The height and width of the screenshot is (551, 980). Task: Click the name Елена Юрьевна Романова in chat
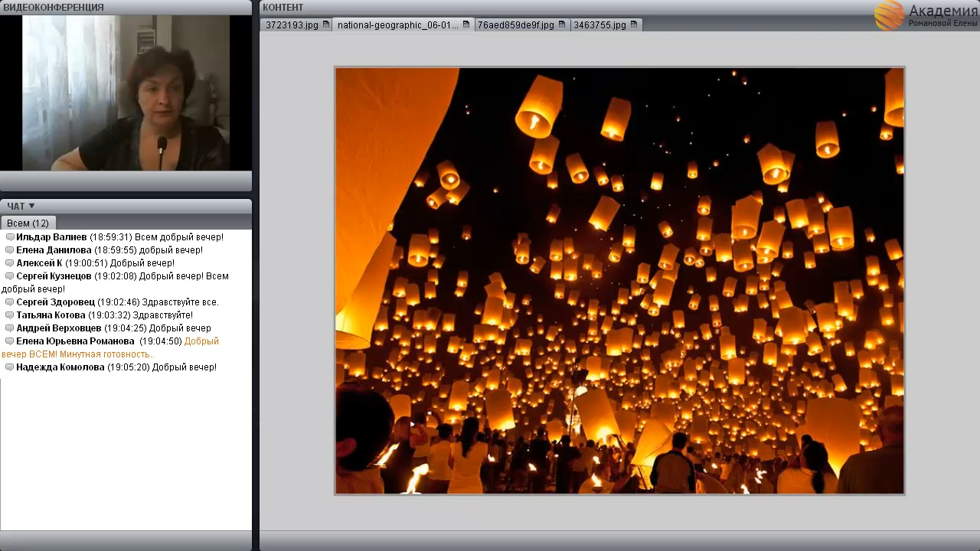coord(75,341)
